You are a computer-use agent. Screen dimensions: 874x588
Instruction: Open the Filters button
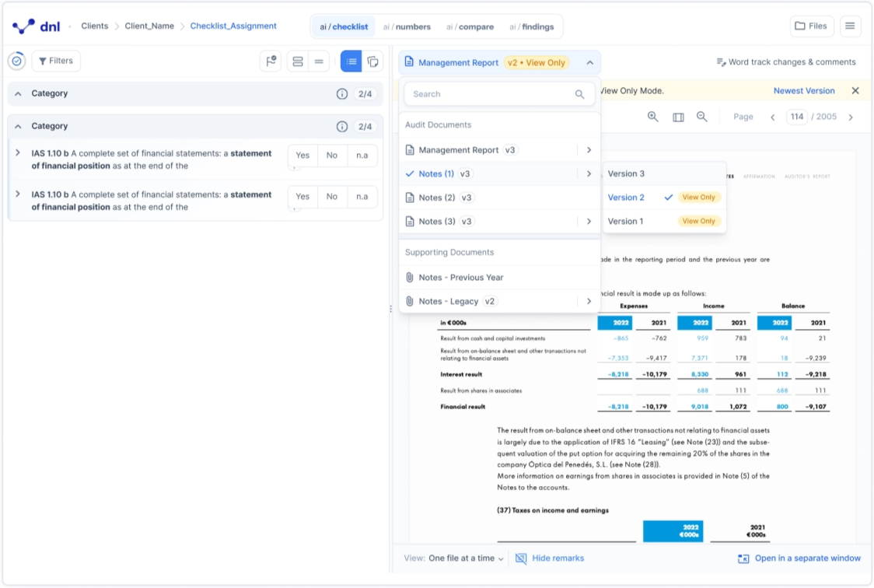coord(56,61)
